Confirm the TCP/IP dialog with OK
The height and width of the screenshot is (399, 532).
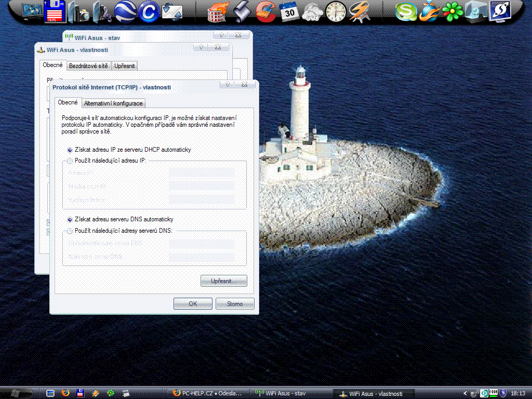pyautogui.click(x=193, y=304)
